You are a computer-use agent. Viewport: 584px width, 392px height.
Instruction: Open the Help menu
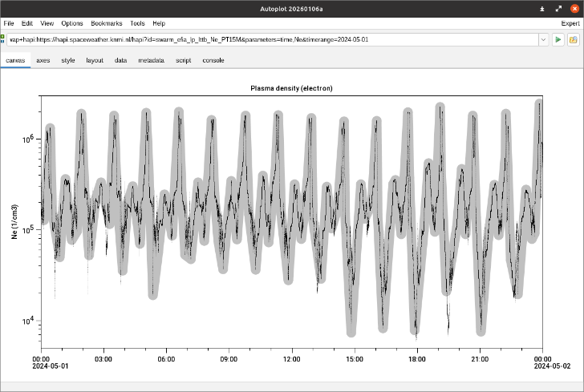159,24
